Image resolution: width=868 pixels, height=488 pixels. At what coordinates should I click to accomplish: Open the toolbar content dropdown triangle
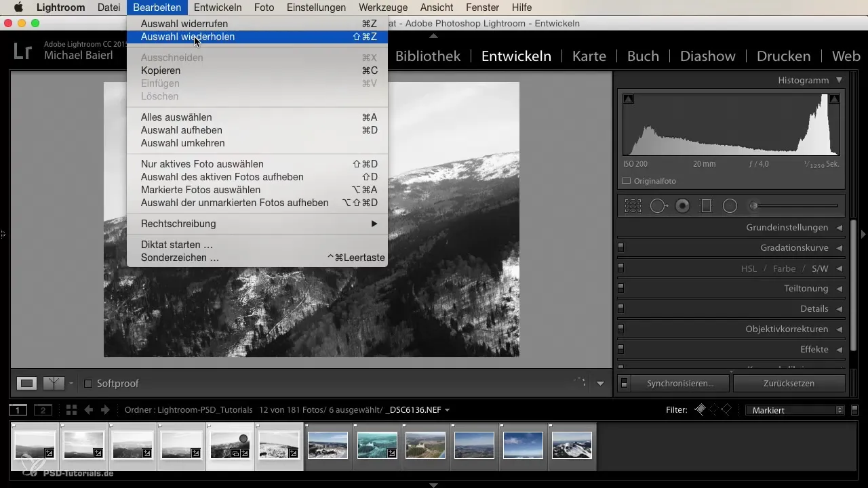click(x=600, y=384)
